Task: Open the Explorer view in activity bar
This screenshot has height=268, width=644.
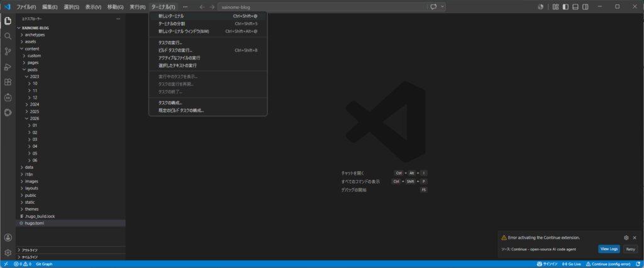Action: pyautogui.click(x=8, y=21)
